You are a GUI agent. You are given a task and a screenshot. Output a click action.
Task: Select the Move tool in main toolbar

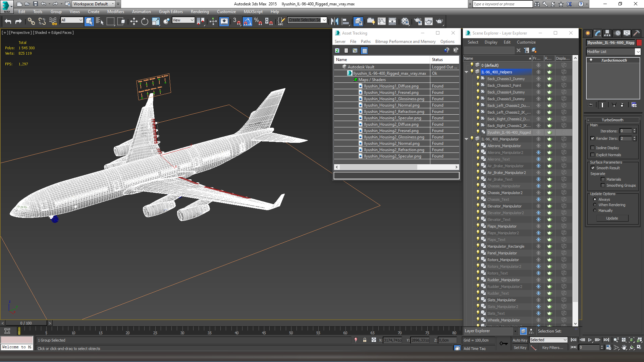coord(134,21)
